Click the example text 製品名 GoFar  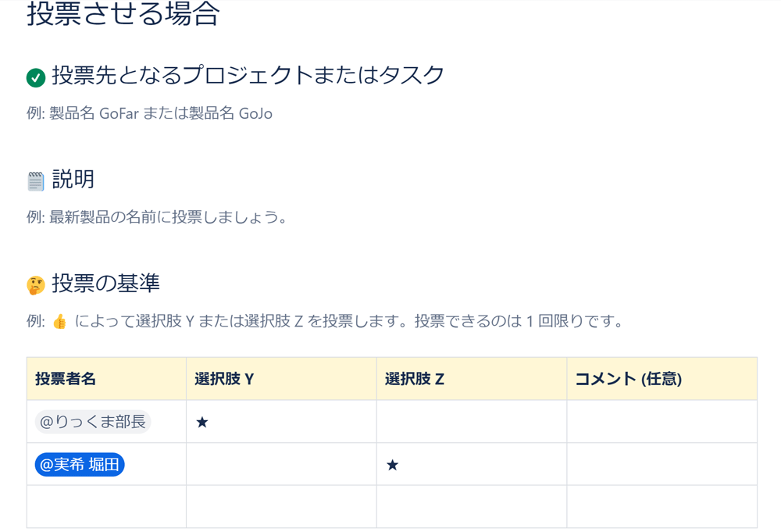pyautogui.click(x=94, y=113)
